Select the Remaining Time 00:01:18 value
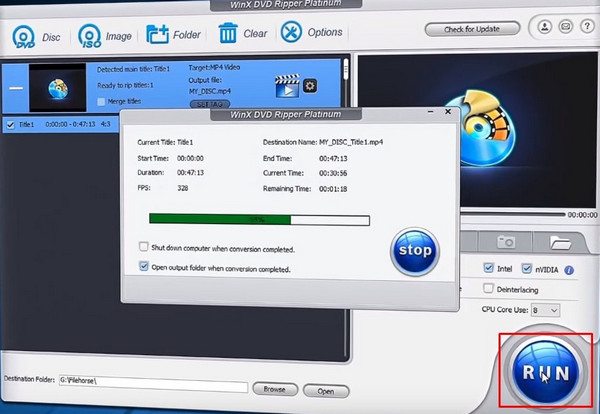600x414 pixels. coord(333,189)
